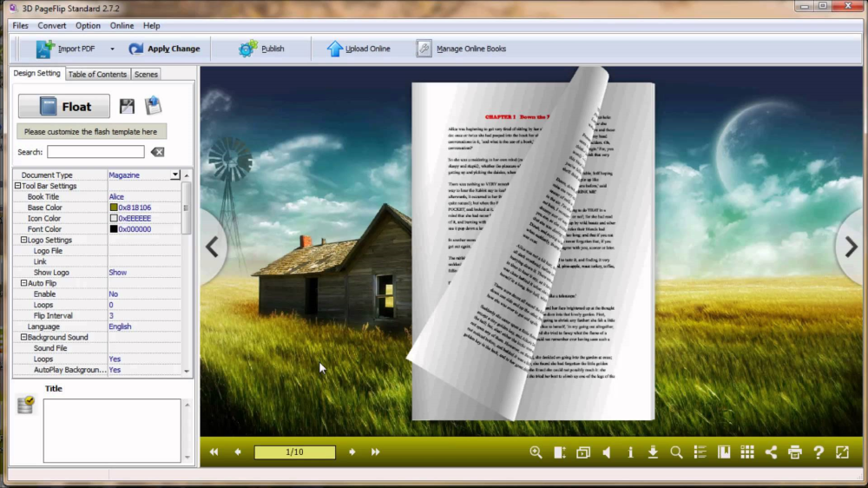Go to next page in toolbar
Screen dimensions: 868x488
pos(352,452)
